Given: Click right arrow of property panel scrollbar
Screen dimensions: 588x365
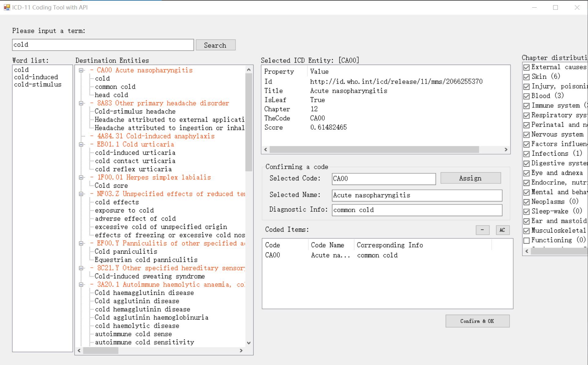Looking at the screenshot, I should point(506,150).
